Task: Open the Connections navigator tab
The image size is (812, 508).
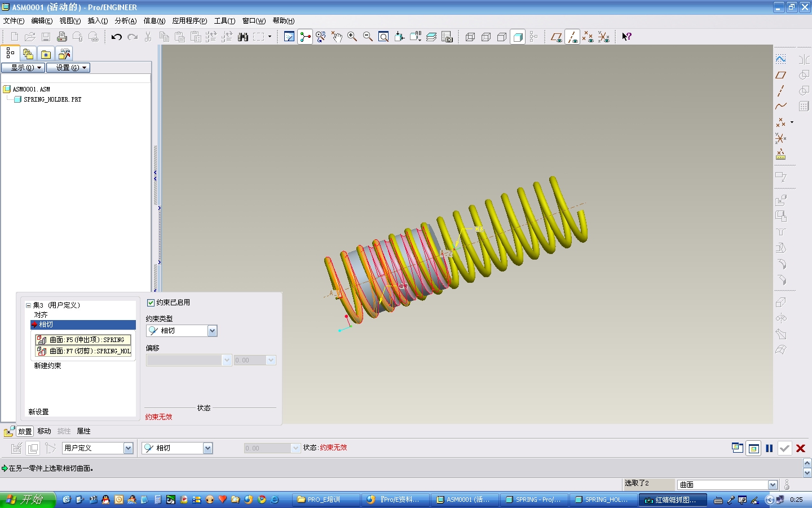Action: [65, 54]
